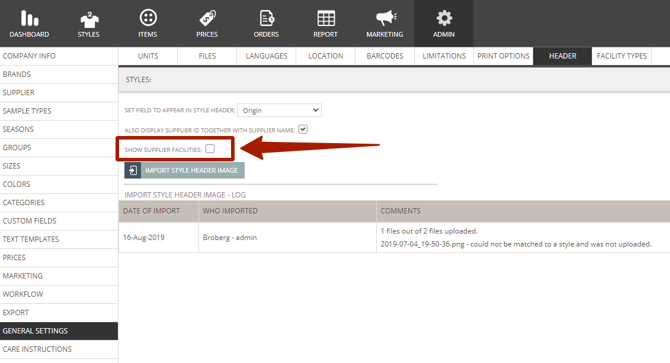
Task: Select General Settings in sidebar
Action: [59, 331]
